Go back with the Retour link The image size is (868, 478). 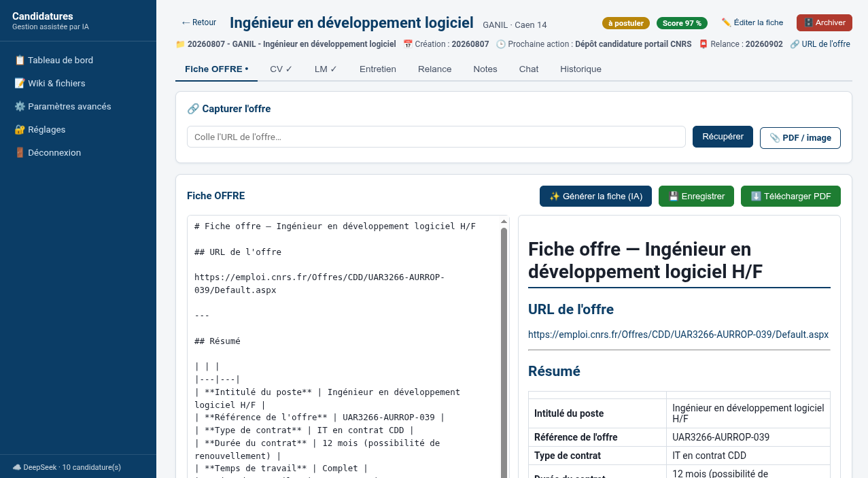(198, 22)
